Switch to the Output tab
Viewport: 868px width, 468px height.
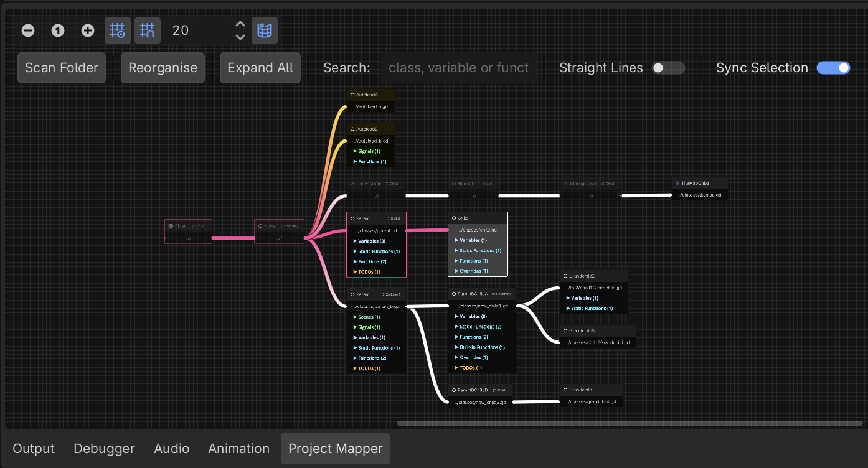[34, 449]
